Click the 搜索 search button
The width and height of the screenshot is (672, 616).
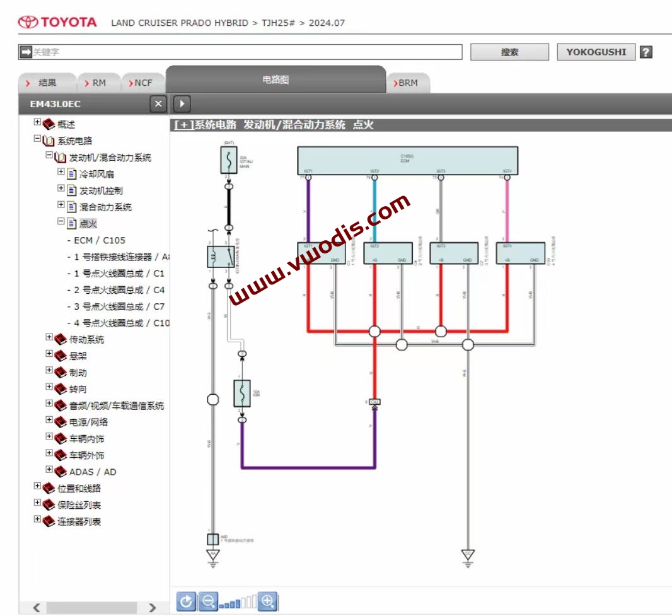click(x=509, y=52)
